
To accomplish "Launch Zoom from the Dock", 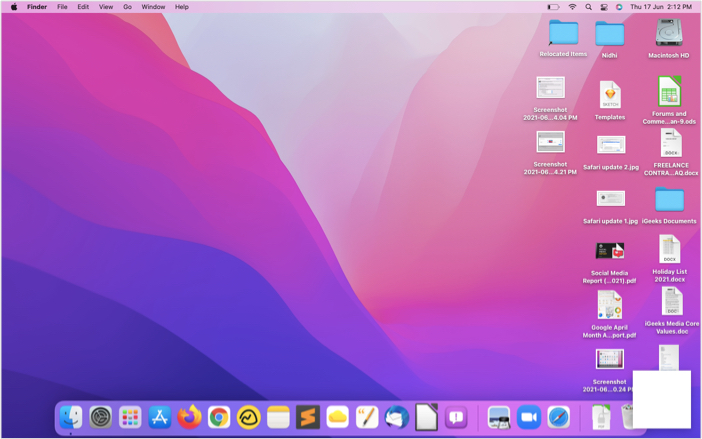I will click(529, 417).
